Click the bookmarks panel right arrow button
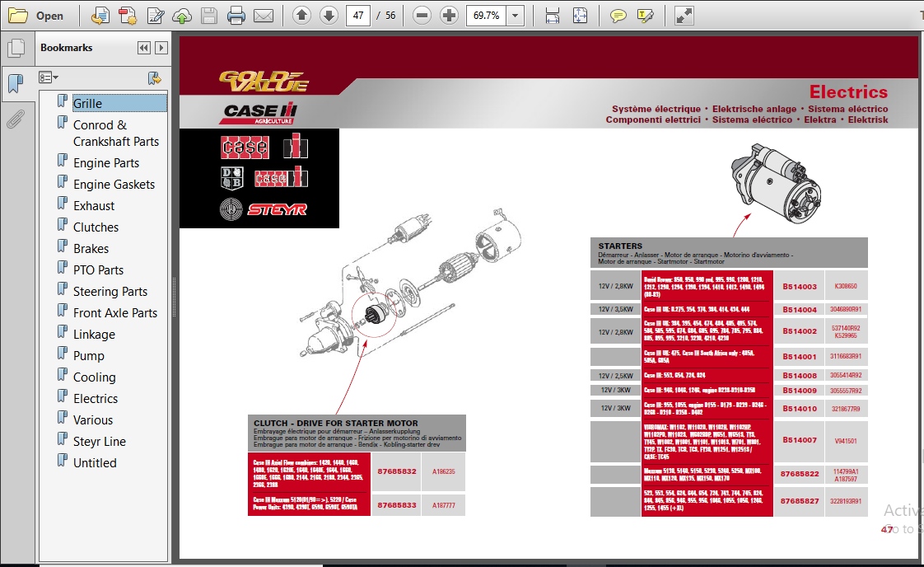The width and height of the screenshot is (924, 567). click(x=161, y=48)
